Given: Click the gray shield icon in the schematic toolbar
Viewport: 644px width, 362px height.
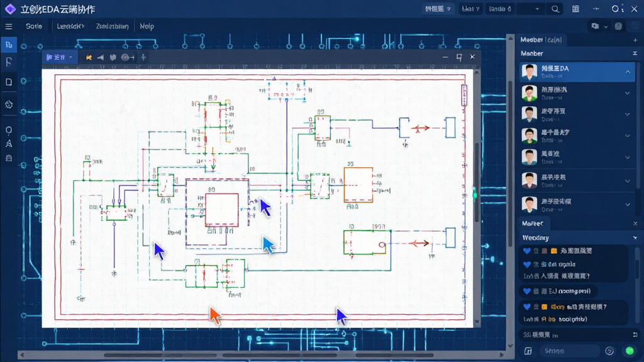Looking at the screenshot, I should [x=113, y=57].
